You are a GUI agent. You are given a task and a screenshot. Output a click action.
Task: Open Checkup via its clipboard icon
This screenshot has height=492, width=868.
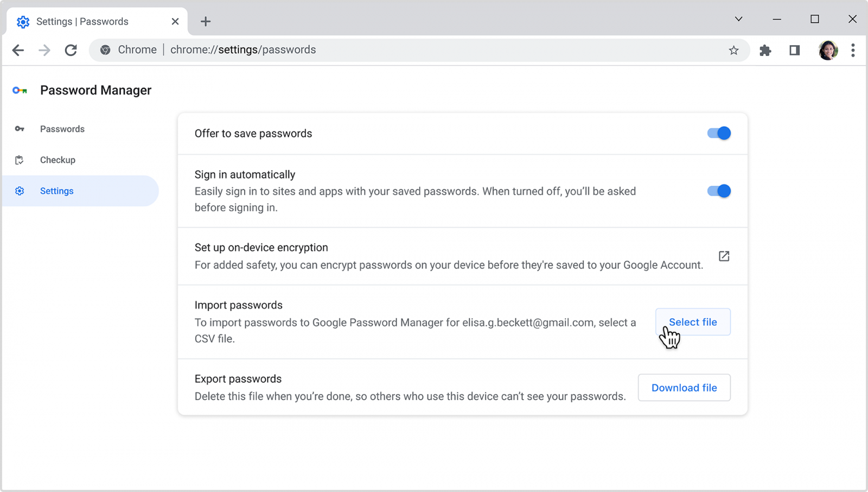click(20, 160)
